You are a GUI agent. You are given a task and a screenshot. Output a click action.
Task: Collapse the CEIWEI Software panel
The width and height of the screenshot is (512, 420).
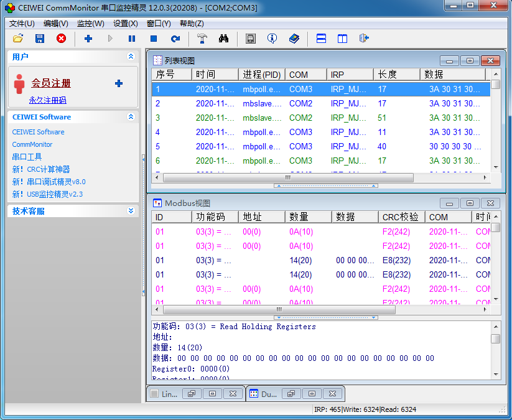tap(131, 116)
